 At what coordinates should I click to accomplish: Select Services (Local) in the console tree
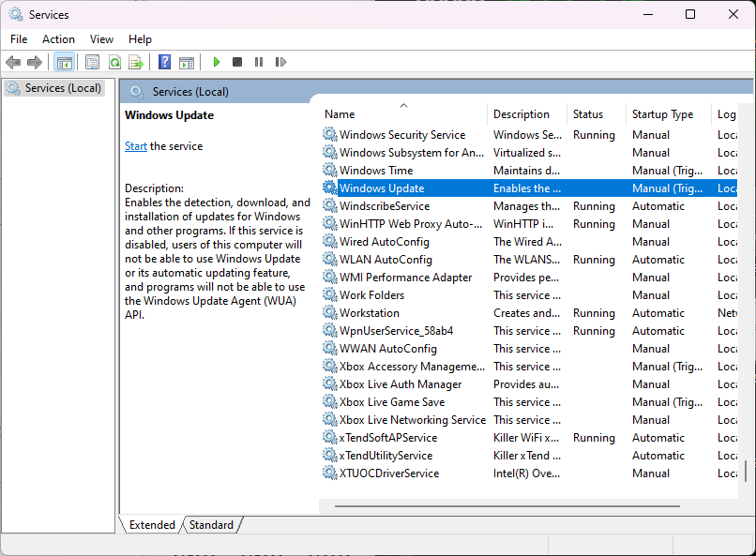(53, 88)
